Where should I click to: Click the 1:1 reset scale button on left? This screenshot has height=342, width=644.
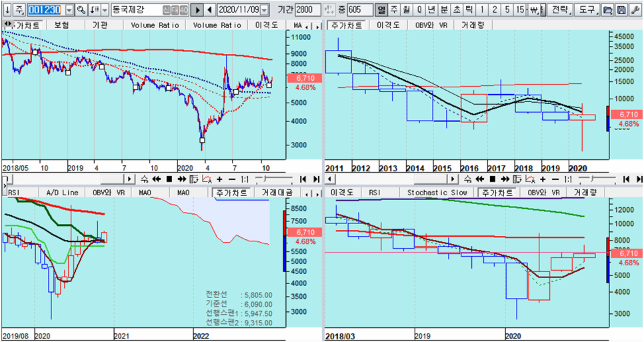click(x=244, y=179)
